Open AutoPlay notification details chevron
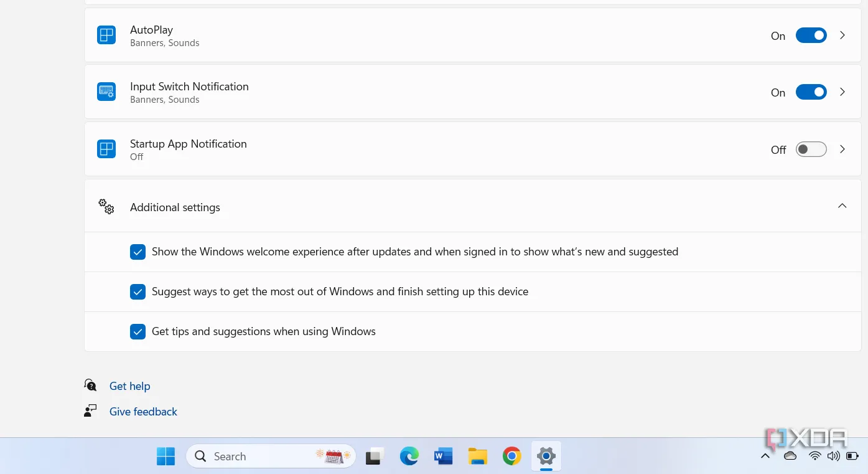Viewport: 868px width, 474px height. [x=842, y=36]
